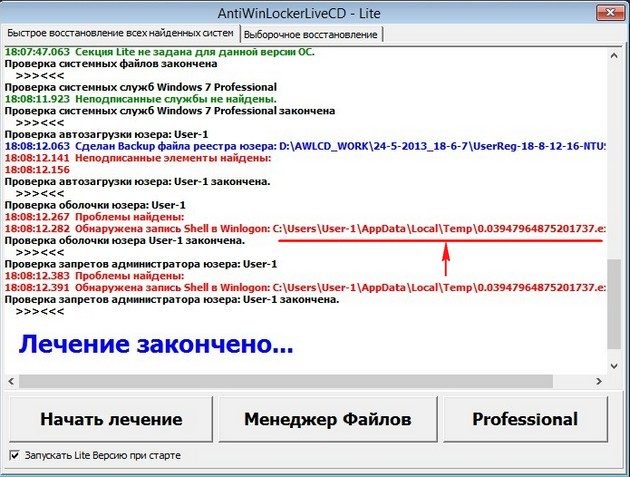The width and height of the screenshot is (630, 477).
Task: Close the AntiWinLockerLiveCD window
Action: pyautogui.click(x=610, y=12)
